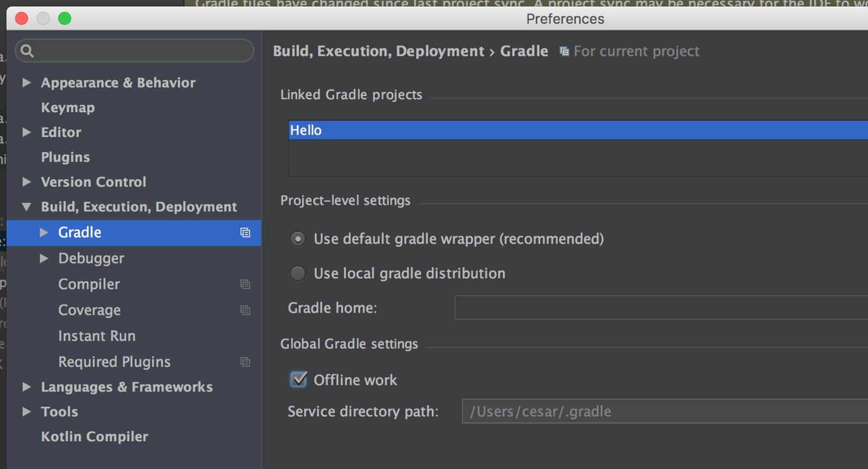
Task: Click the 'For current project' label
Action: (636, 52)
